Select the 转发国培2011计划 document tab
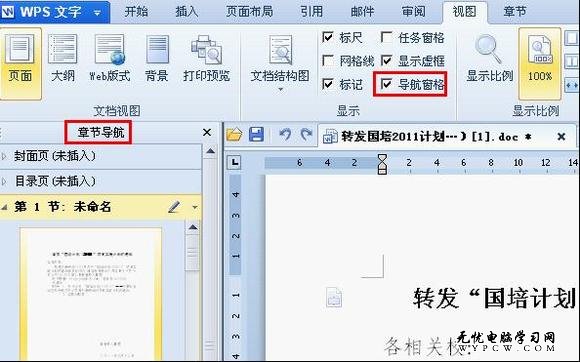This screenshot has width=580, height=362. [x=446, y=136]
